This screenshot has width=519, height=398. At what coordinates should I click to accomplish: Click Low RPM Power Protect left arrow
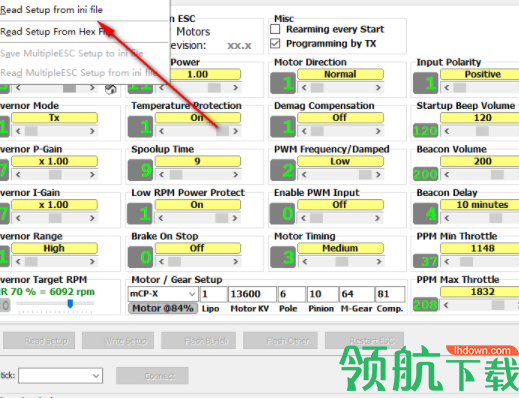pyautogui.click(x=161, y=218)
